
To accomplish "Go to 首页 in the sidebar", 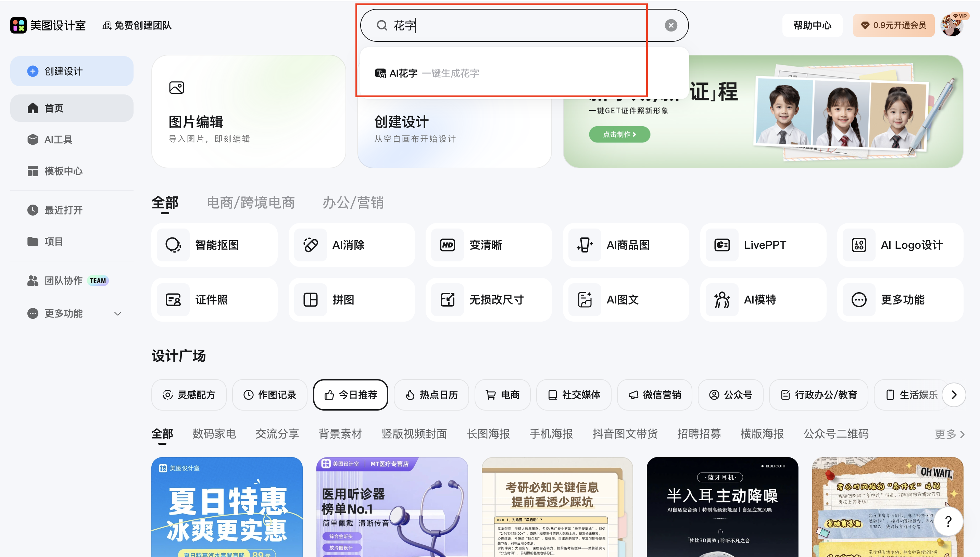I will pos(72,108).
